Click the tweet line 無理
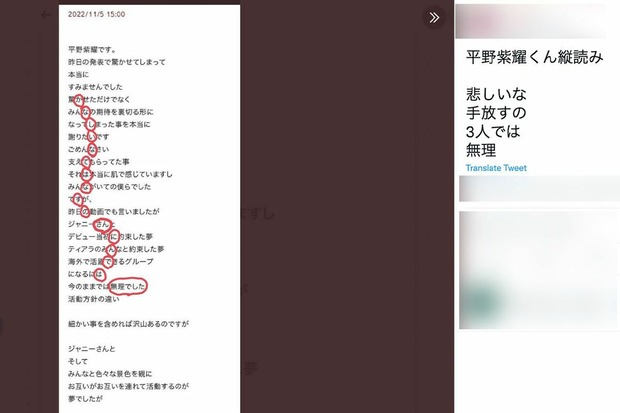Image resolution: width=620 pixels, height=413 pixels. [x=481, y=150]
